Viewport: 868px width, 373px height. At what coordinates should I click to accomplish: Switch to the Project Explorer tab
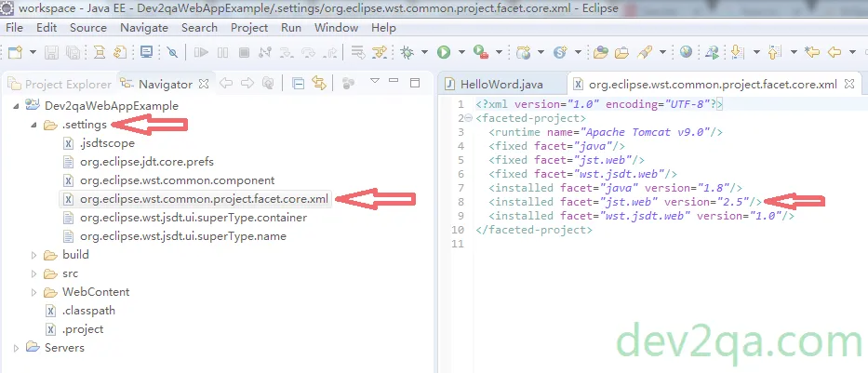60,84
